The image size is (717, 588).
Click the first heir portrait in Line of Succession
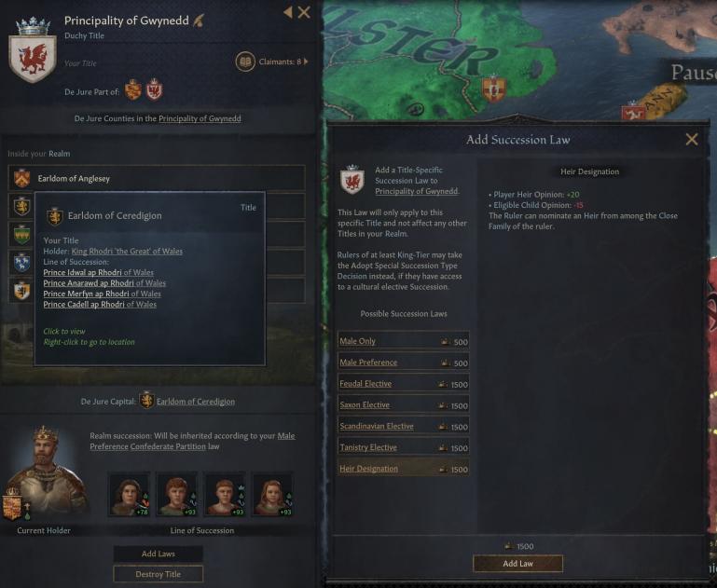[x=130, y=494]
